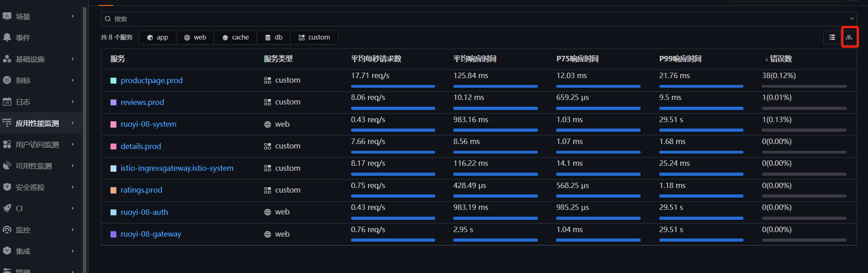The height and width of the screenshot is (273, 868).
Task: Click the CI rocket icon
Action: point(7,208)
